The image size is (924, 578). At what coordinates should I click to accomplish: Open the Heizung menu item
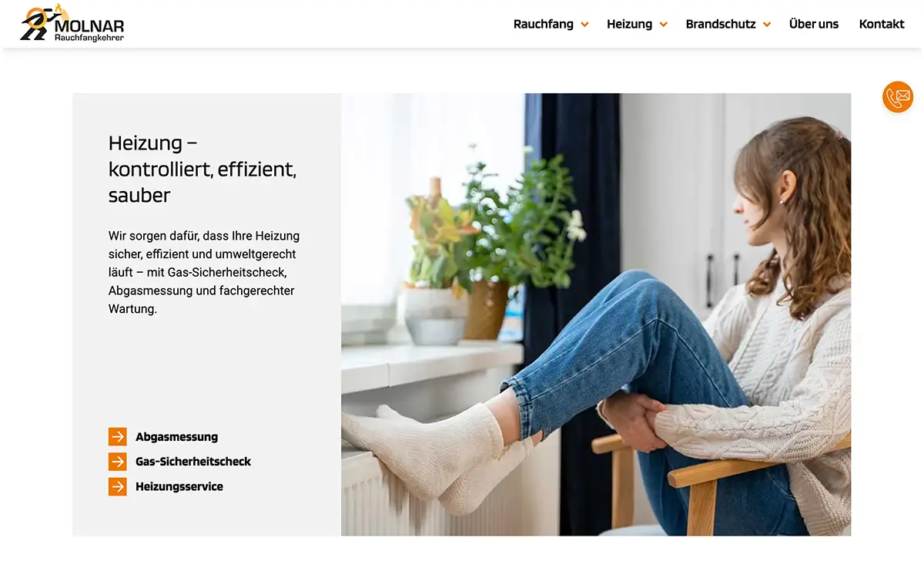pyautogui.click(x=629, y=24)
